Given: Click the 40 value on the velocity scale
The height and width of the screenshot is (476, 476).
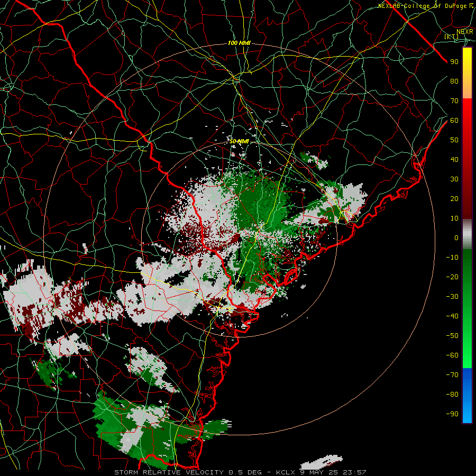Looking at the screenshot, I should (x=454, y=159).
